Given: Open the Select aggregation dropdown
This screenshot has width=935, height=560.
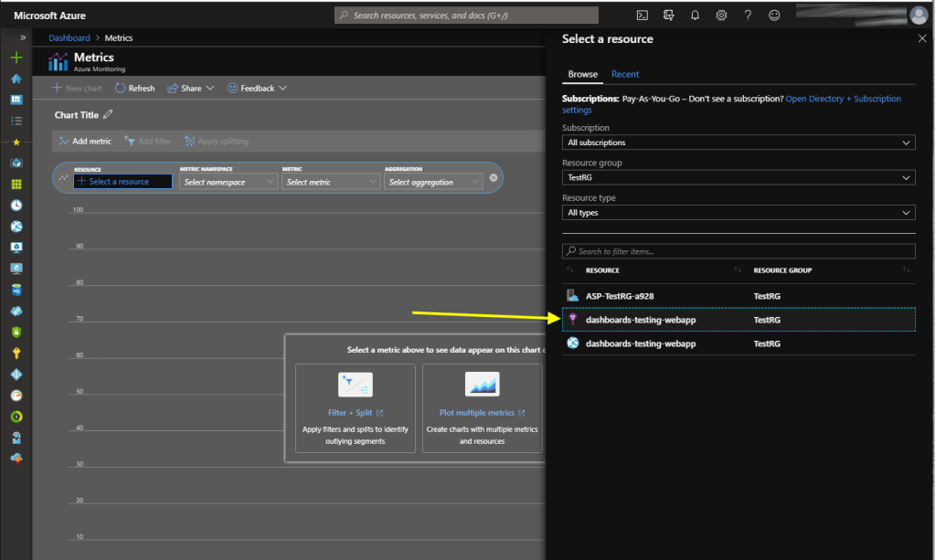Looking at the screenshot, I should coord(433,182).
